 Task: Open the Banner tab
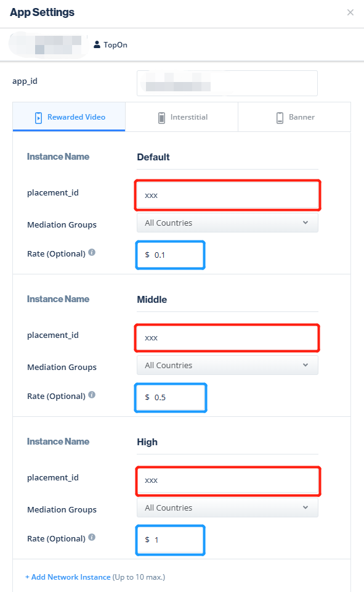[x=294, y=117]
